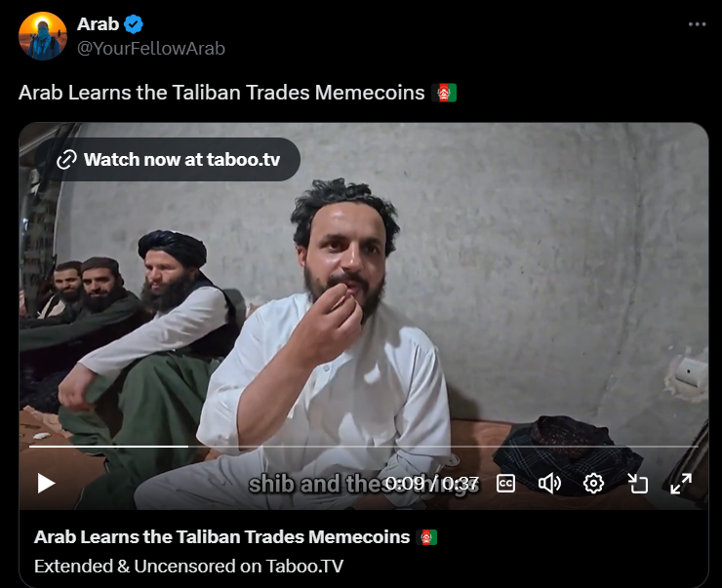The width and height of the screenshot is (722, 588).
Task: Click the tweet text above the video
Action: click(x=221, y=93)
